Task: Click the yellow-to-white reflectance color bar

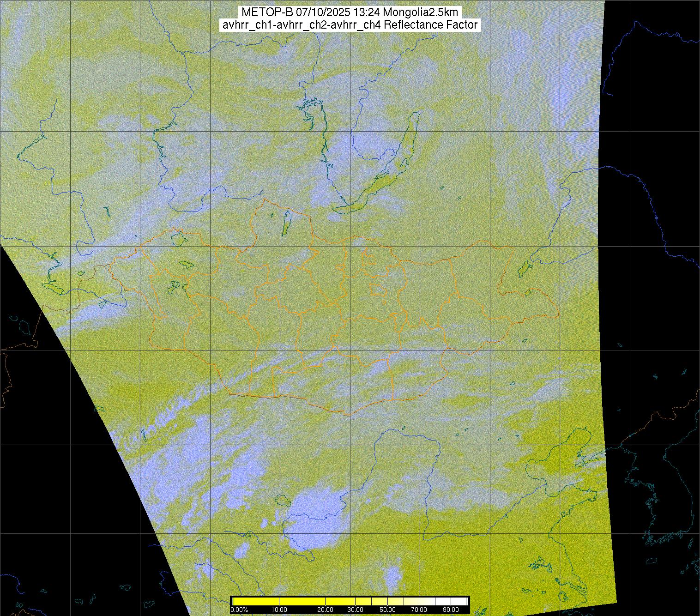Action: pos(350,601)
